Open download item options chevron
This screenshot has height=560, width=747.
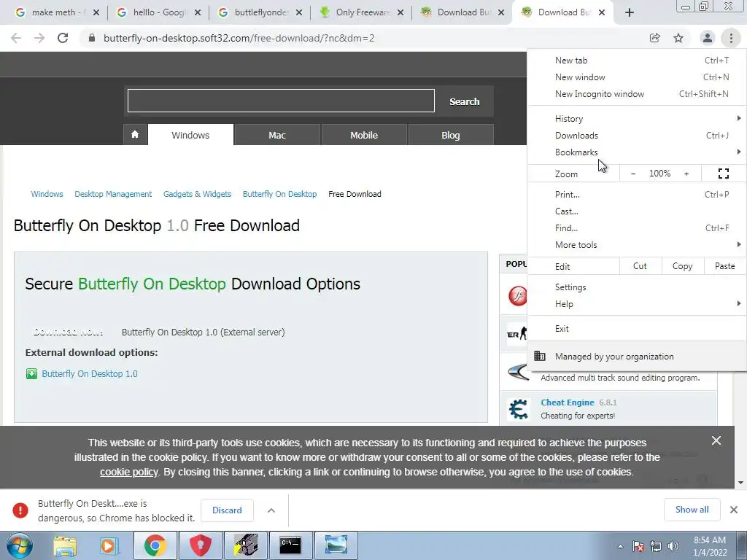tap(271, 510)
